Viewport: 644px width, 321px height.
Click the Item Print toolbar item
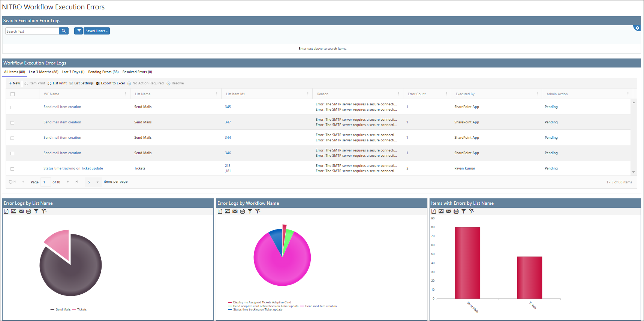tap(35, 83)
